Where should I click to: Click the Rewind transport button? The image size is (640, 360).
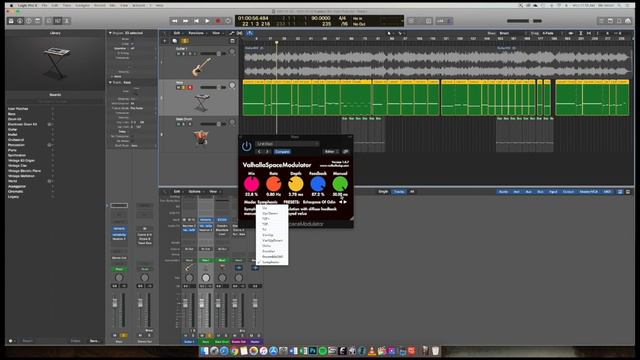point(175,21)
